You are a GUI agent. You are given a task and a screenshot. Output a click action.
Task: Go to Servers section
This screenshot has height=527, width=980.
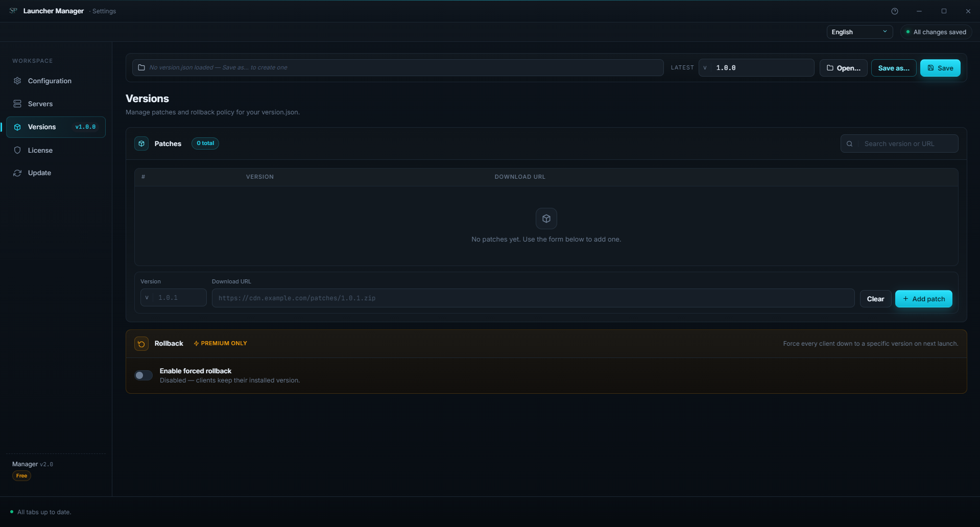[56, 104]
